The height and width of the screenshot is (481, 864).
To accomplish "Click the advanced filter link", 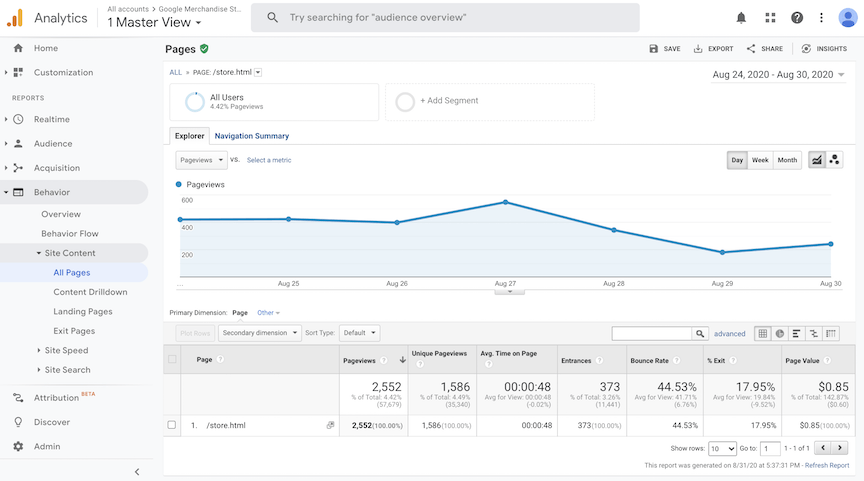I will point(729,333).
